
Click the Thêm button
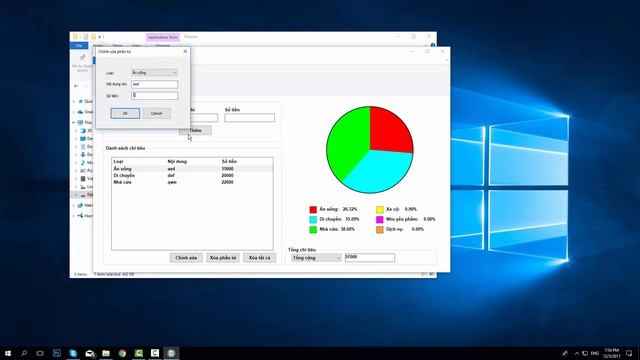click(196, 130)
